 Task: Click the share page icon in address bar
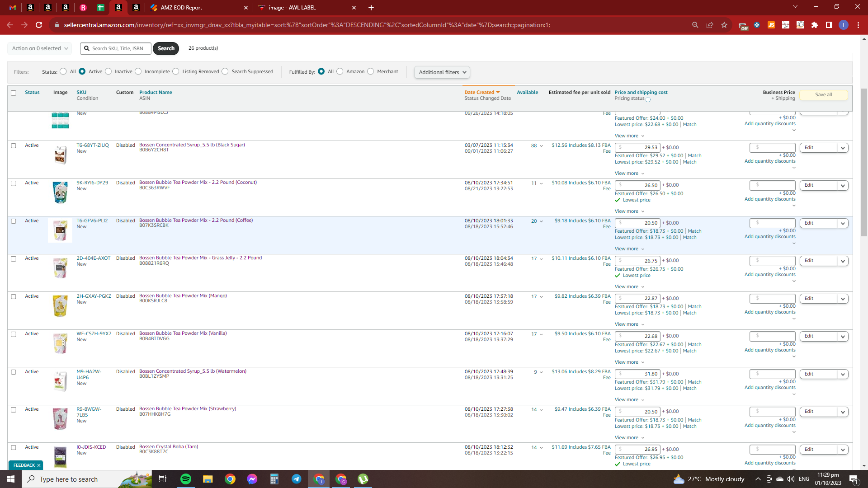pyautogui.click(x=710, y=25)
